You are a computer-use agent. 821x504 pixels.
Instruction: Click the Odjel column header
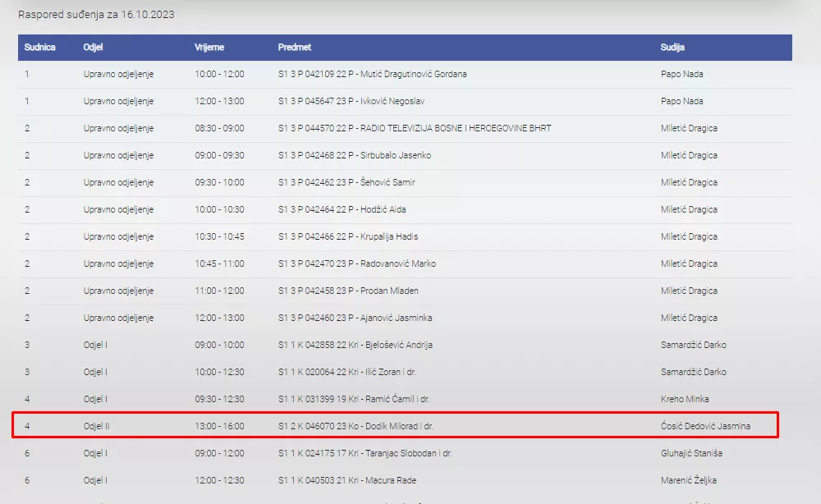pos(93,48)
